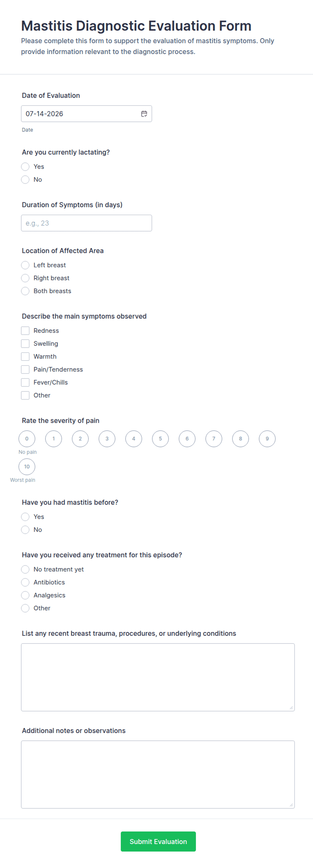Click the Additional notes text area
Viewport: 313px width, 868px height.
[158, 774]
